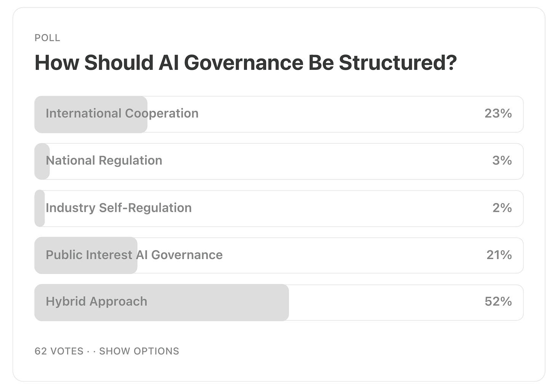Click the 52% result for Hybrid Approach
The height and width of the screenshot is (392, 555).
(x=498, y=301)
